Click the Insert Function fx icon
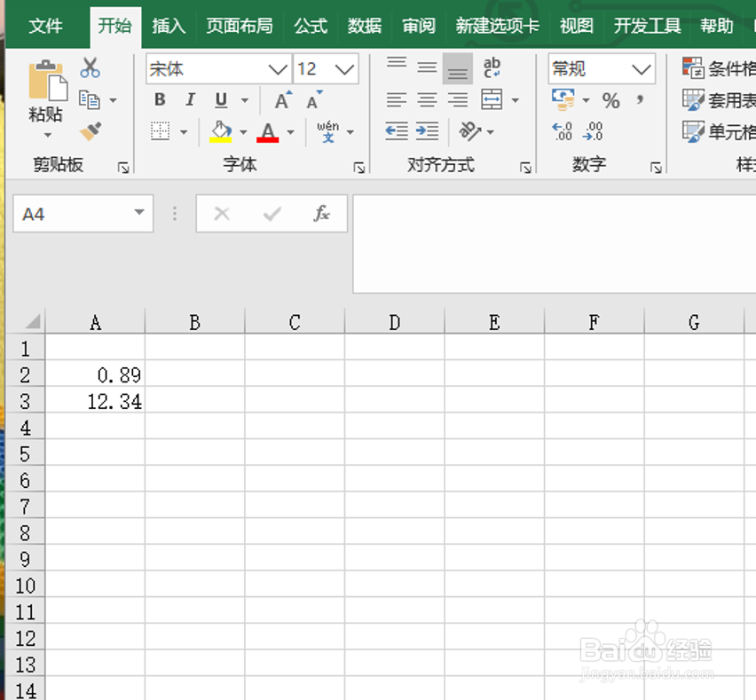 pos(321,213)
